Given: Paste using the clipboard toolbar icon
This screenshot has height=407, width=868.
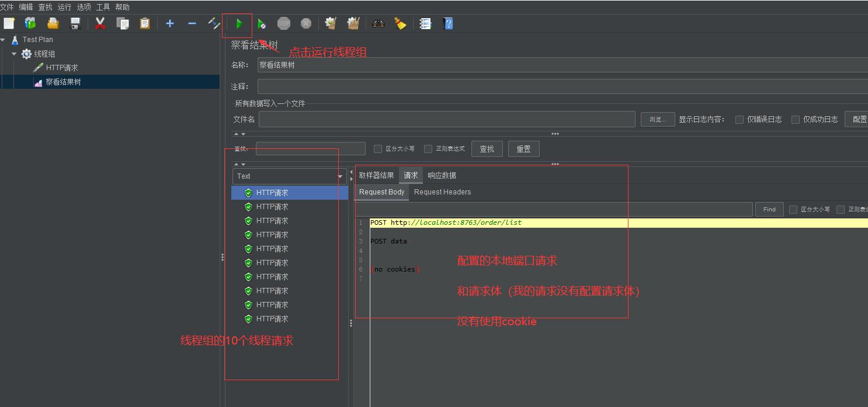Looking at the screenshot, I should [x=145, y=23].
